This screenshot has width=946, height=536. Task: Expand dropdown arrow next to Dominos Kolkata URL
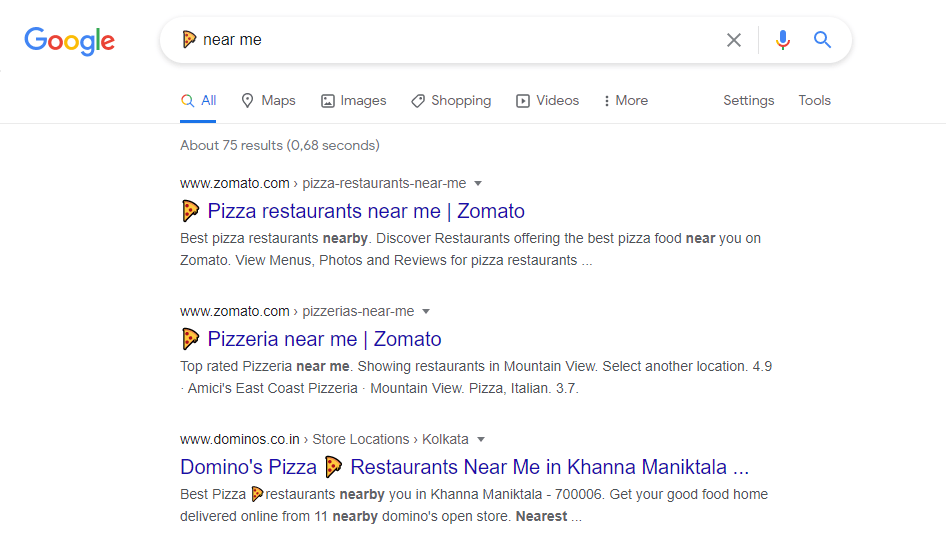[481, 439]
